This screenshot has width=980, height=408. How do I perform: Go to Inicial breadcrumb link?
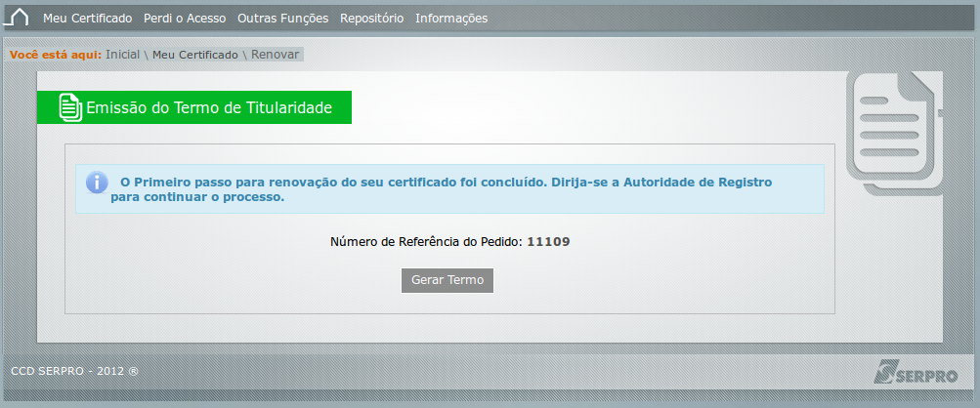tap(122, 55)
